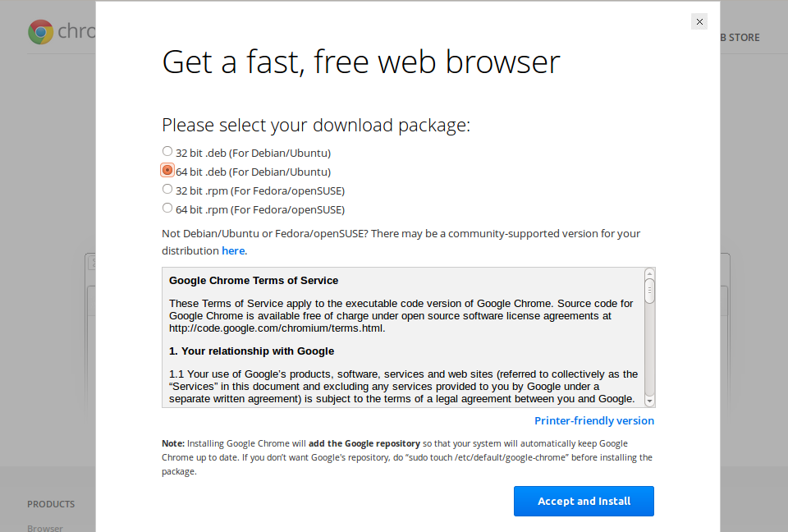Image resolution: width=788 pixels, height=532 pixels.
Task: Click the scrollbar track below the thumb
Action: (650, 350)
